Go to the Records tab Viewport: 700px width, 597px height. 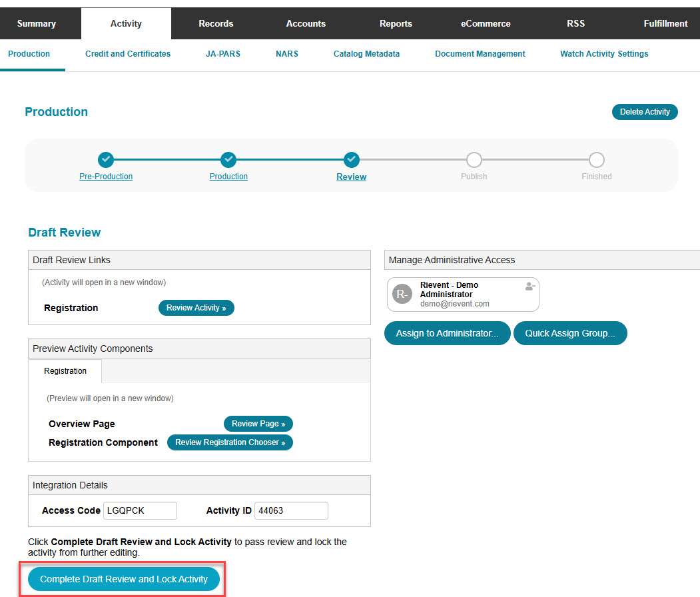click(216, 24)
